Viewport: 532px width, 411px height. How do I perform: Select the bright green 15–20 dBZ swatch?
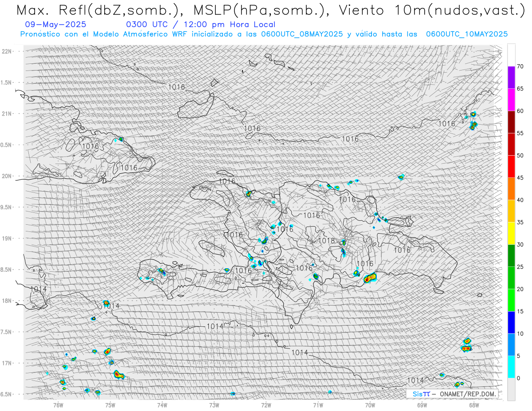(511, 300)
